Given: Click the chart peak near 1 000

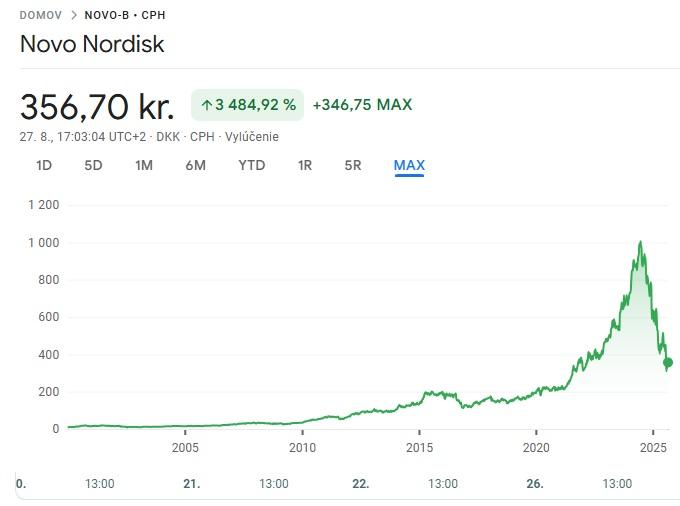Looking at the screenshot, I should pyautogui.click(x=640, y=243).
